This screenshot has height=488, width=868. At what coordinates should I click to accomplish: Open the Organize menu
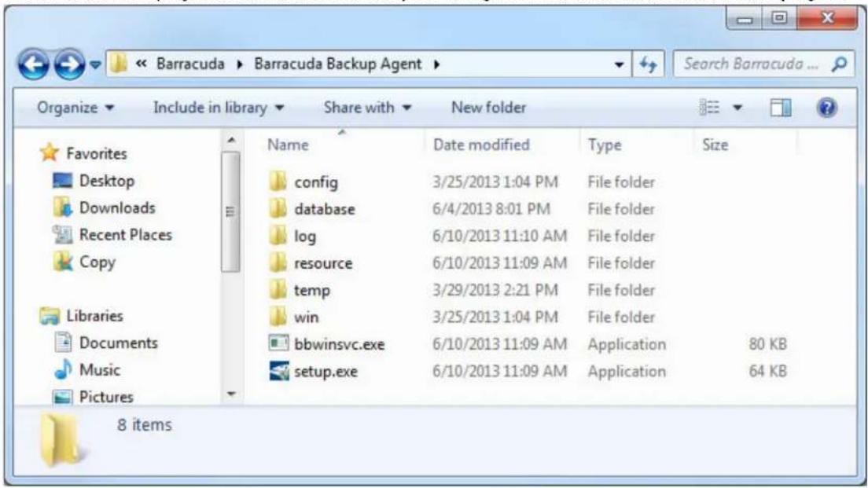[75, 108]
